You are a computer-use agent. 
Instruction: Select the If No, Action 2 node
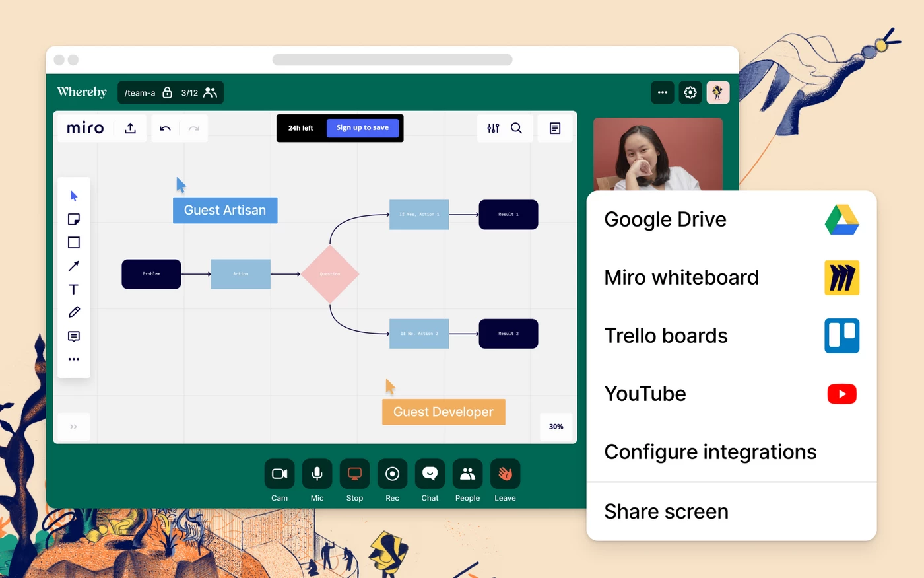pos(419,334)
